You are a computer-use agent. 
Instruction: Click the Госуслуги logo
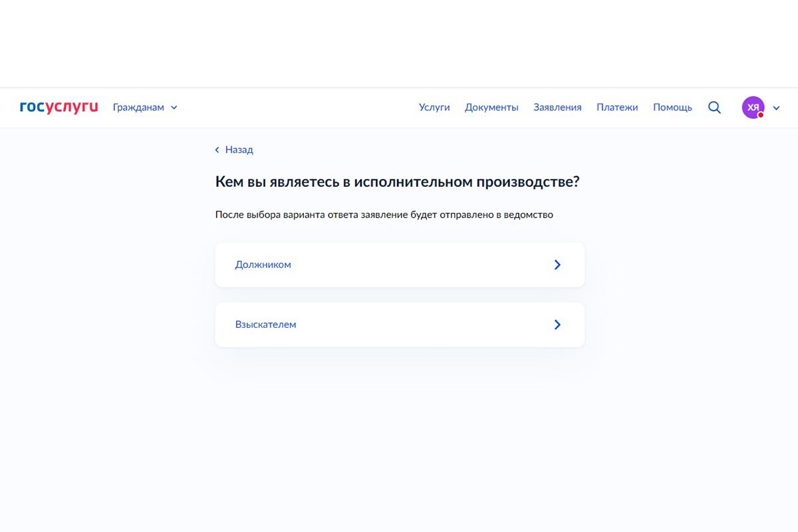tap(58, 107)
